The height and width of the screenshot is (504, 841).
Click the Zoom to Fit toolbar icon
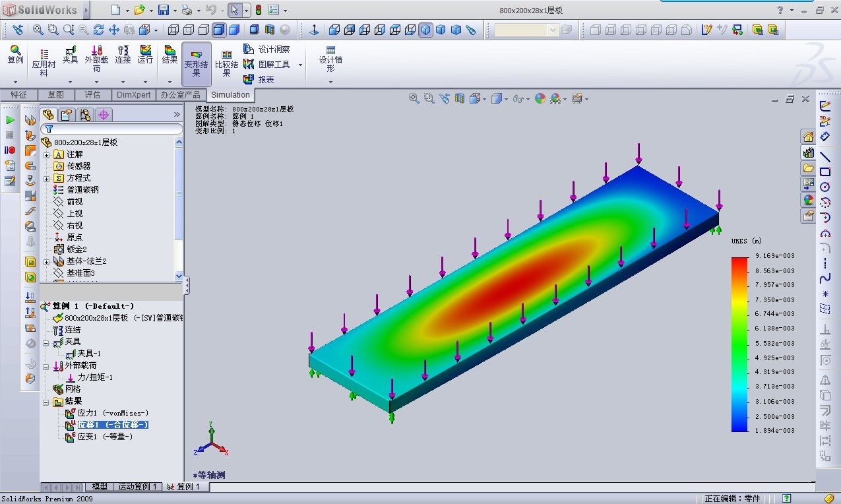click(x=38, y=30)
